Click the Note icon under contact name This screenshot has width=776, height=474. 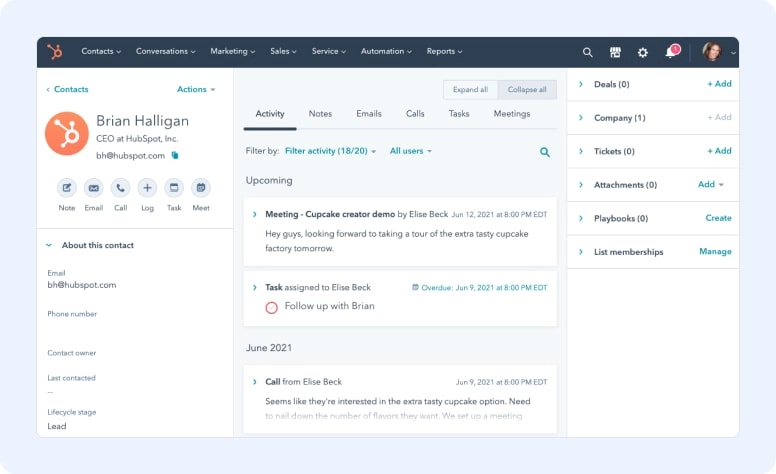click(x=67, y=187)
